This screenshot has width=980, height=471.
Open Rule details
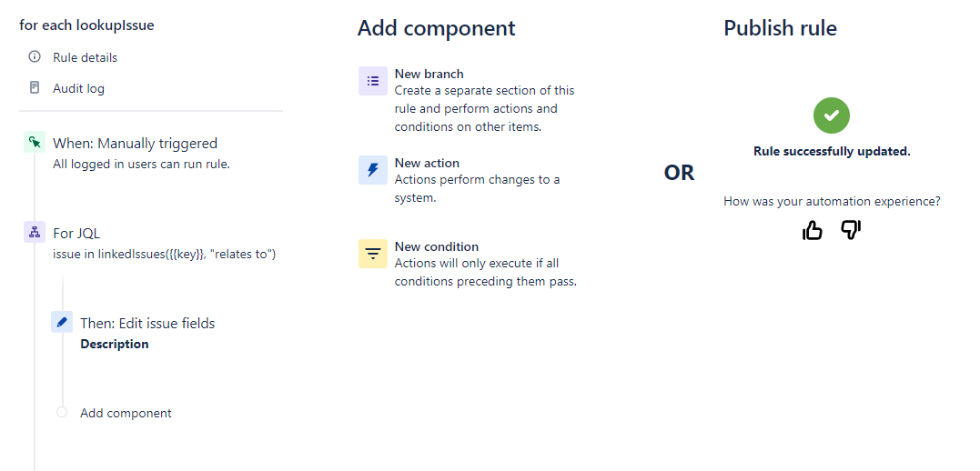point(85,57)
